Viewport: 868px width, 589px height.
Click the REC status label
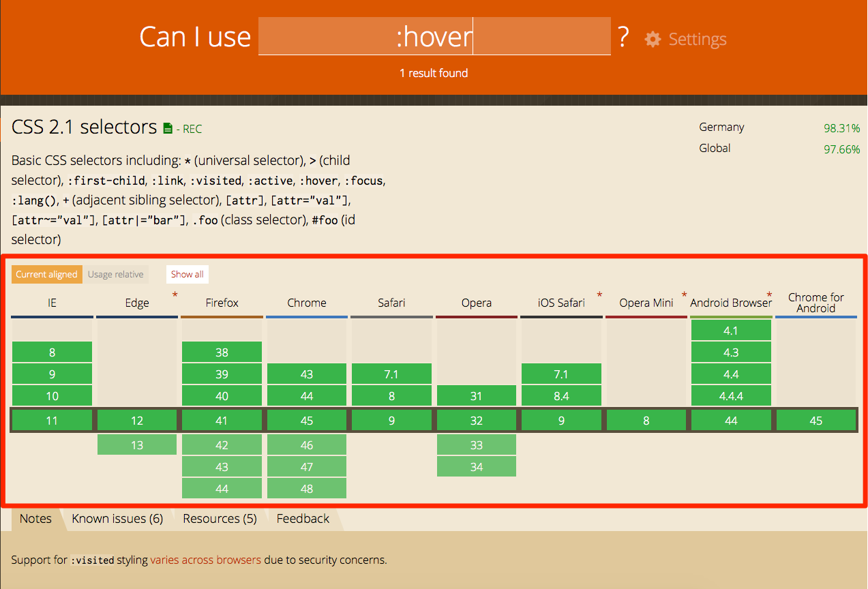click(x=192, y=129)
